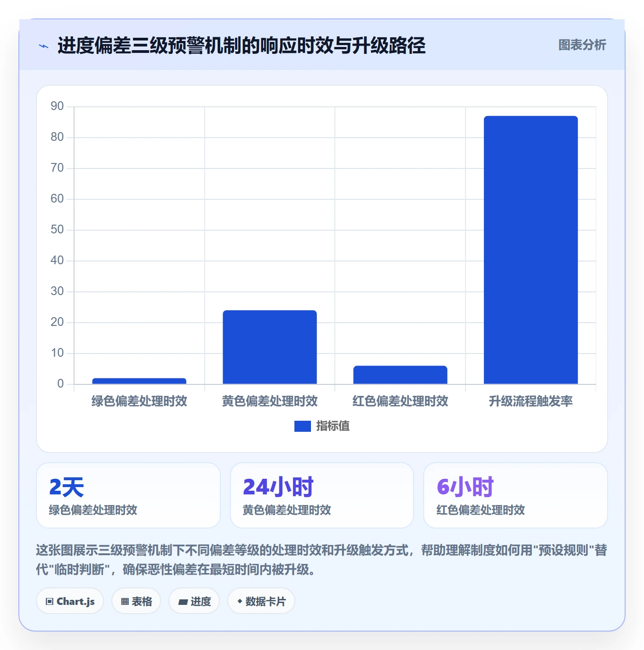Click the y-axis value 50
Viewport: 644px width, 650px height.
coord(57,230)
